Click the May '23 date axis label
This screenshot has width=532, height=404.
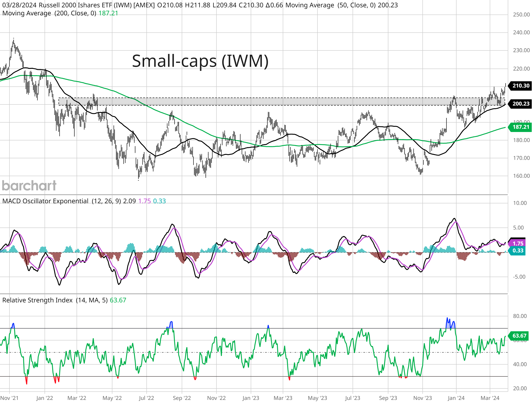[x=317, y=398]
